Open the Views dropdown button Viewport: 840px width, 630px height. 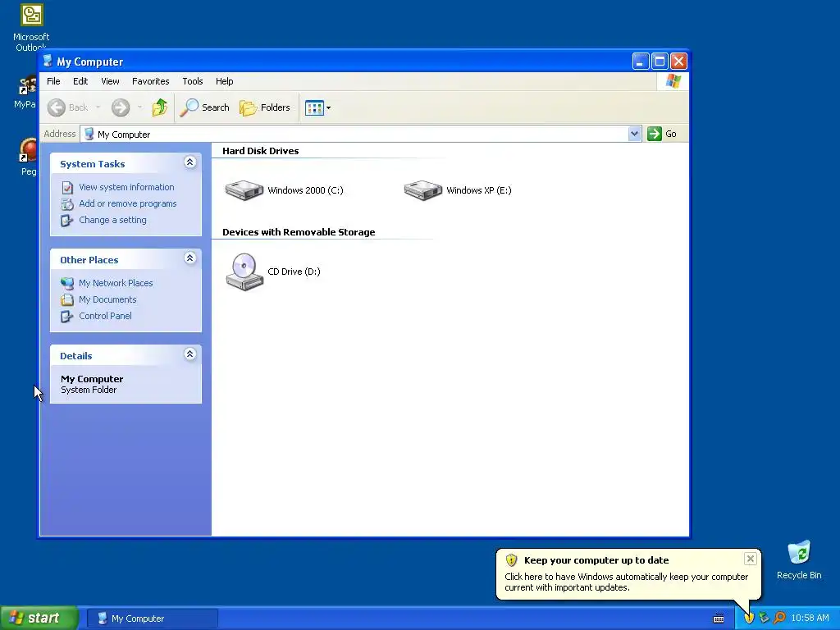(317, 107)
